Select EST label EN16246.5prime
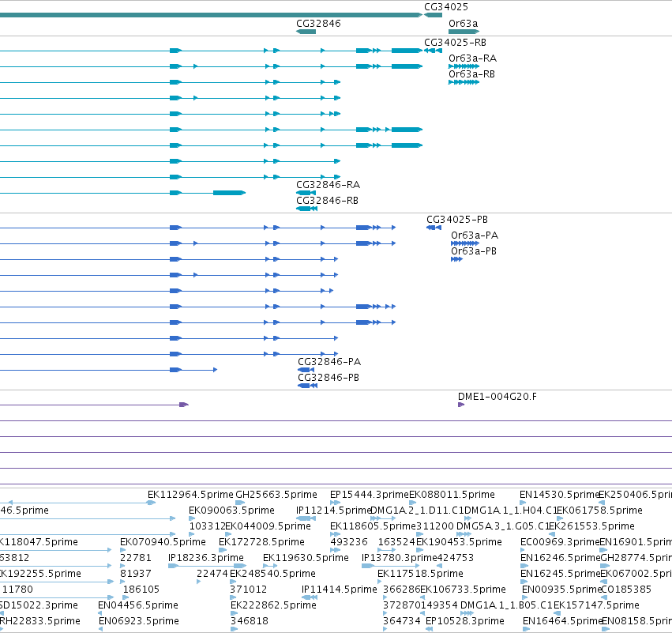This screenshot has width=672, height=633. point(560,558)
